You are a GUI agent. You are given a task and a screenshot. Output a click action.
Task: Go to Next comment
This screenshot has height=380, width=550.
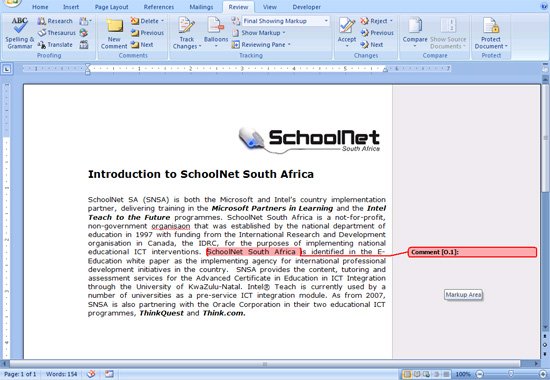pyautogui.click(x=142, y=45)
